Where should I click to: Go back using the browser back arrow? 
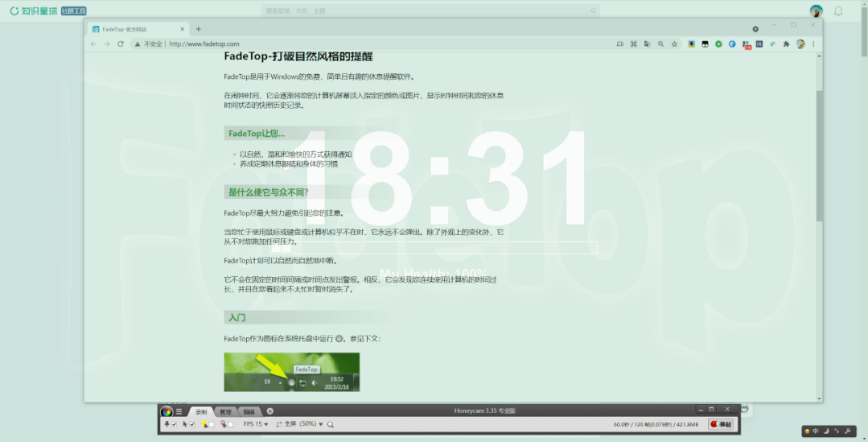(x=93, y=43)
